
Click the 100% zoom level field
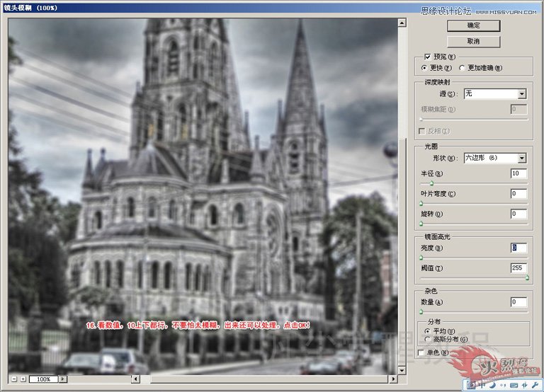(44, 379)
